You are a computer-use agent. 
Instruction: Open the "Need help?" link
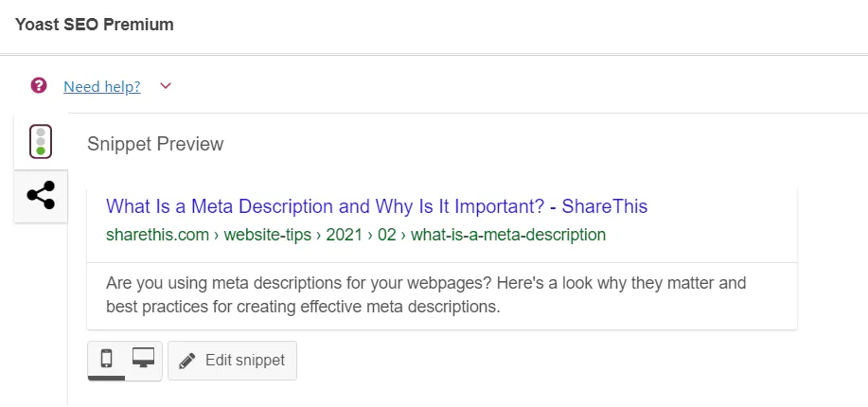point(101,87)
